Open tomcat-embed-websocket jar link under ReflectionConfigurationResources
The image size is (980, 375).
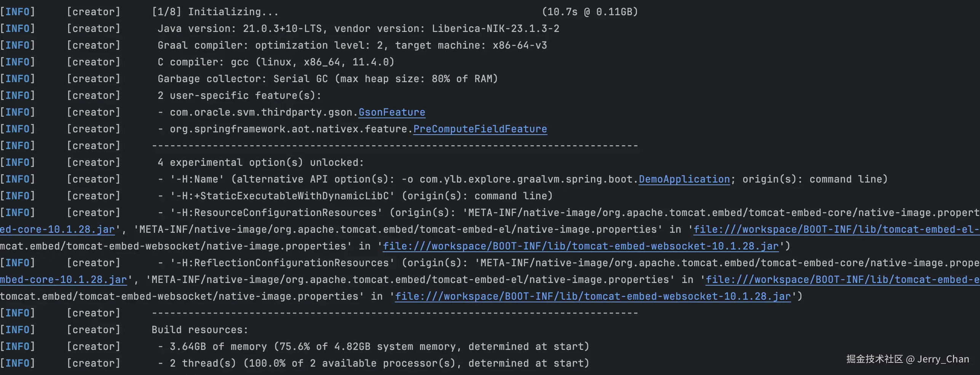[592, 296]
